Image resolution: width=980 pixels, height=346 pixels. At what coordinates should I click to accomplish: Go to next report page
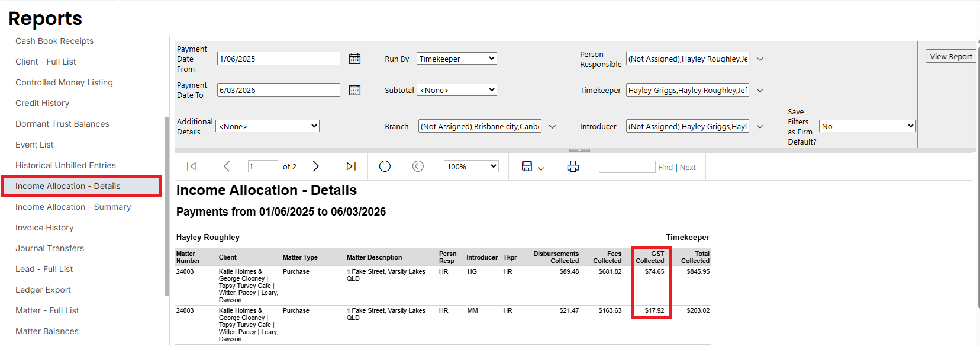pyautogui.click(x=316, y=166)
